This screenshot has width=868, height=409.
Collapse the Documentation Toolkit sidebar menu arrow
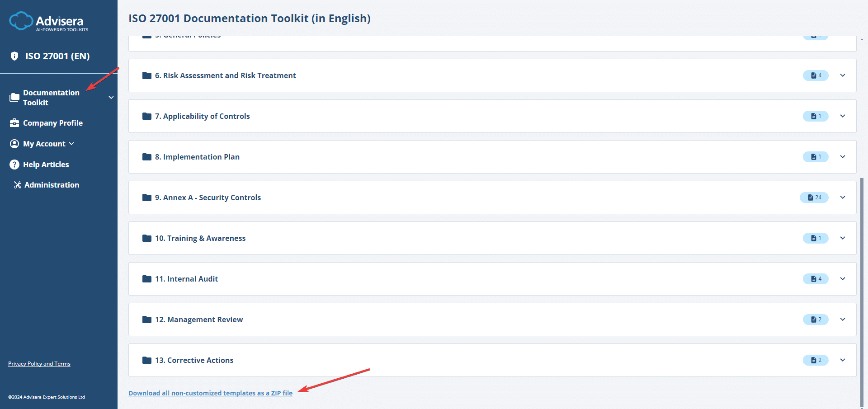tap(111, 98)
